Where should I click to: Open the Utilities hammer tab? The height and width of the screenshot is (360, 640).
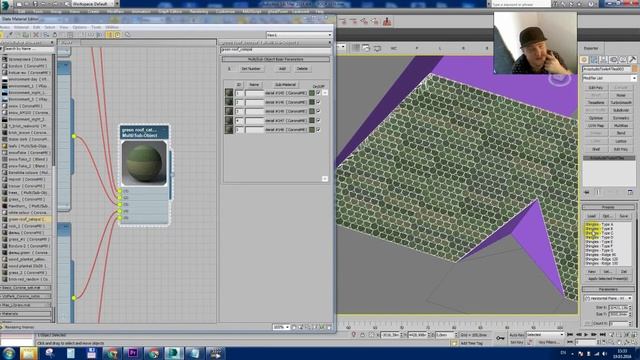pos(632,60)
